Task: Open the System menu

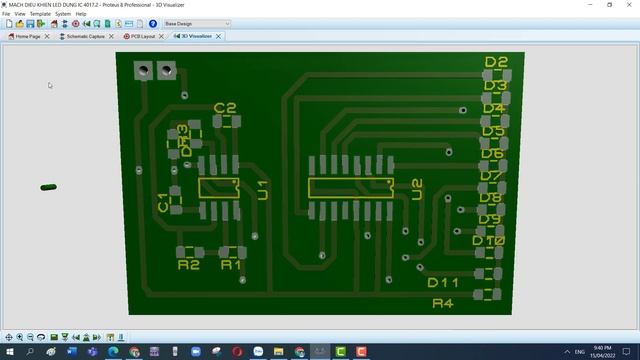Action: pos(63,14)
